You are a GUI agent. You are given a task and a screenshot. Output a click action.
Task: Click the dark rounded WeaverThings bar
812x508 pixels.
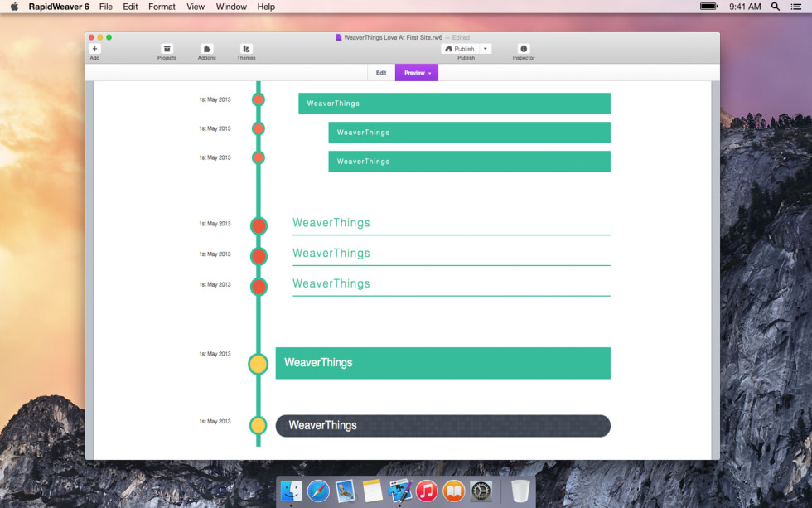(442, 426)
